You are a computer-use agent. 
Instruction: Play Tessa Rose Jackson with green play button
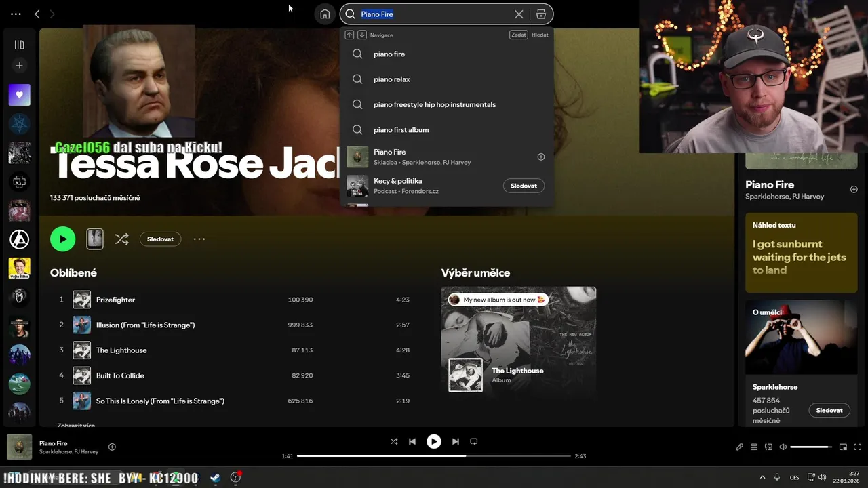point(63,239)
